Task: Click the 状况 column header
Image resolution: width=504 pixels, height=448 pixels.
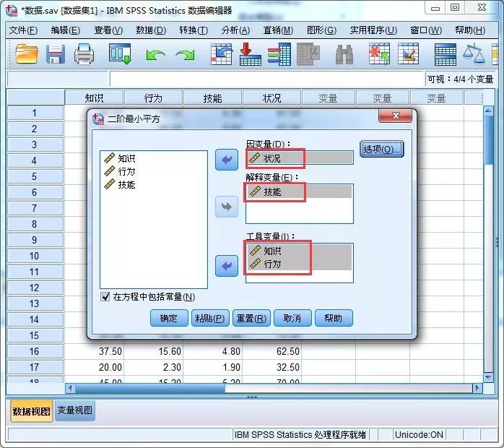Action: tap(272, 98)
